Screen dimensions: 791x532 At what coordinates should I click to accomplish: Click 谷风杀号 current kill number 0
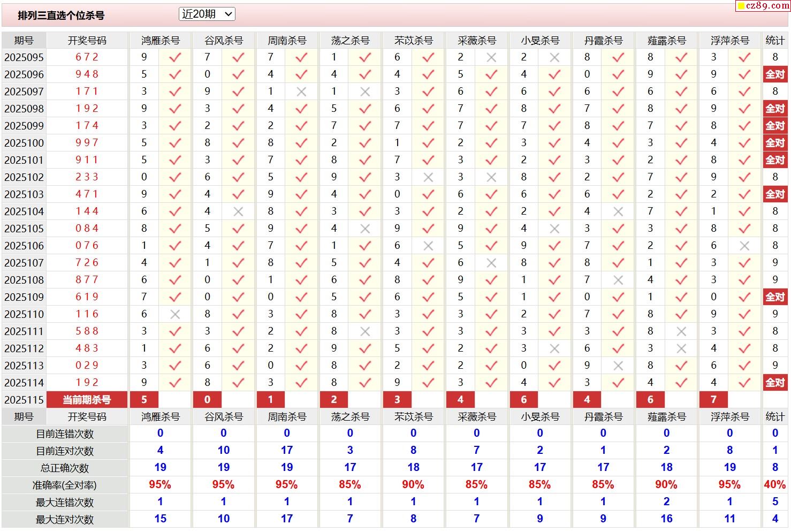pos(207,400)
